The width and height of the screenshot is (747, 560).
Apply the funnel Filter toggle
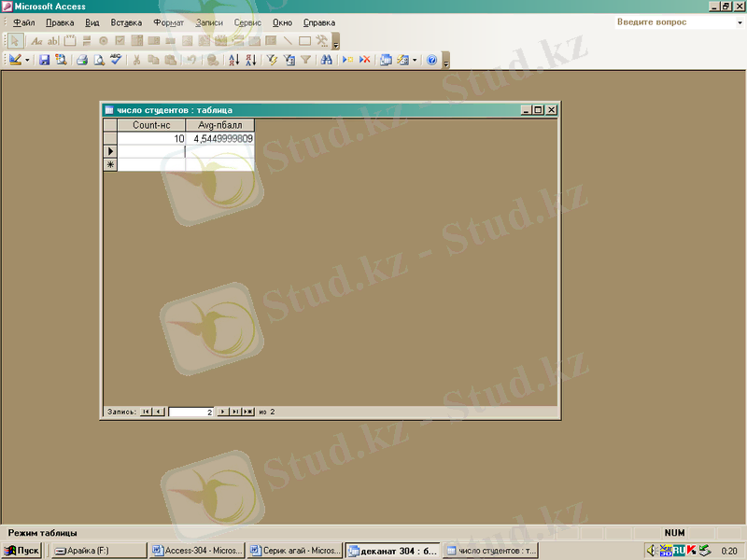pos(305,60)
